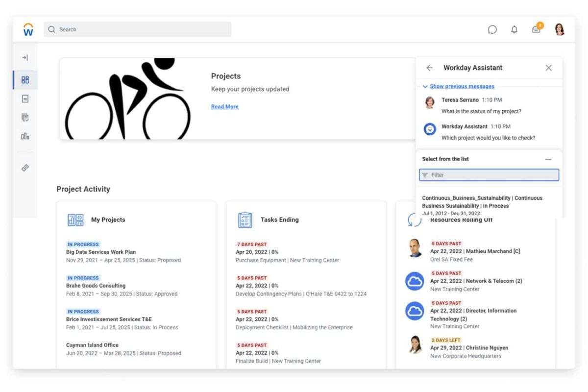The width and height of the screenshot is (588, 392).
Task: Collapse the Select from the list panel
Action: click(x=548, y=159)
